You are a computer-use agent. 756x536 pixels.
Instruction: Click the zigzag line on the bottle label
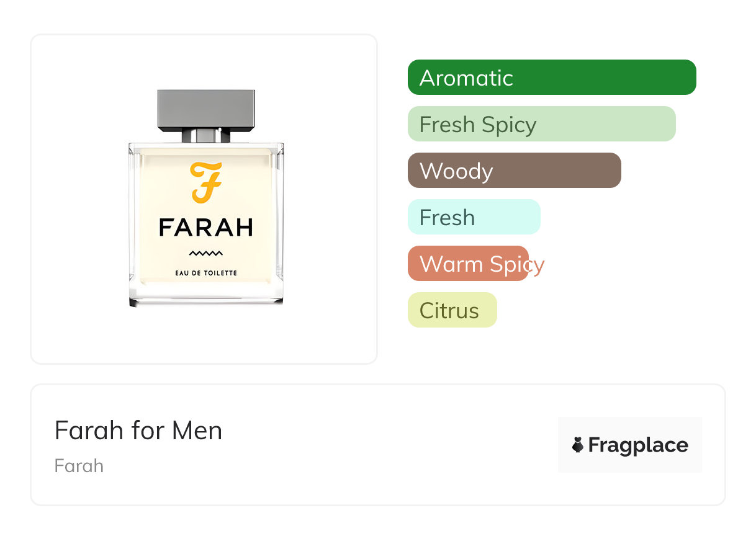[x=205, y=253]
